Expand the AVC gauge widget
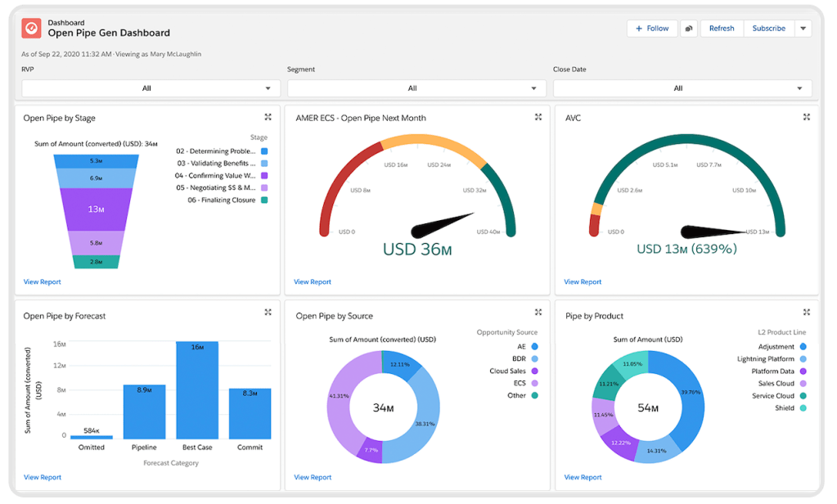Screen dimensions: 837x504 pos(807,116)
